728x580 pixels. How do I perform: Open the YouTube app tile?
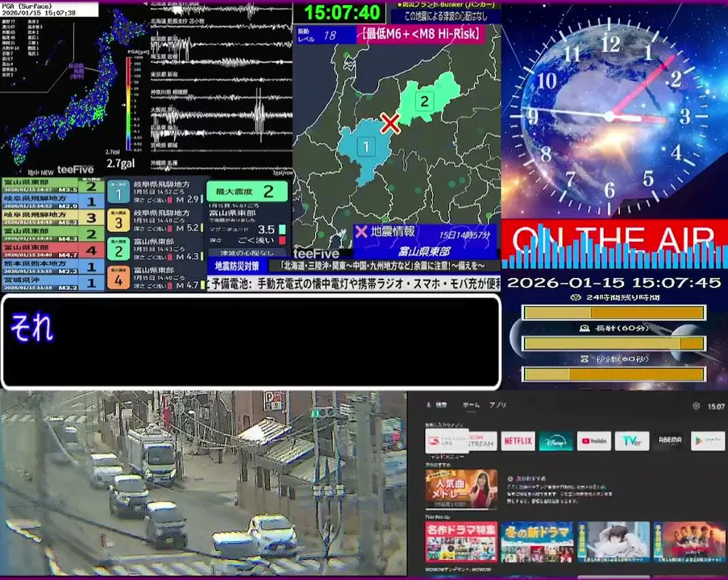tap(594, 441)
